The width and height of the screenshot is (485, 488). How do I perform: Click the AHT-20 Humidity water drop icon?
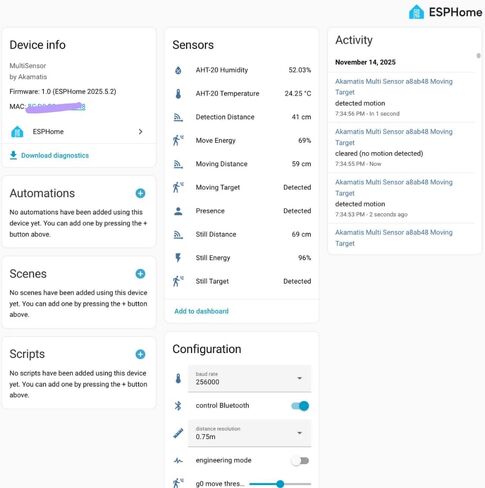click(178, 70)
